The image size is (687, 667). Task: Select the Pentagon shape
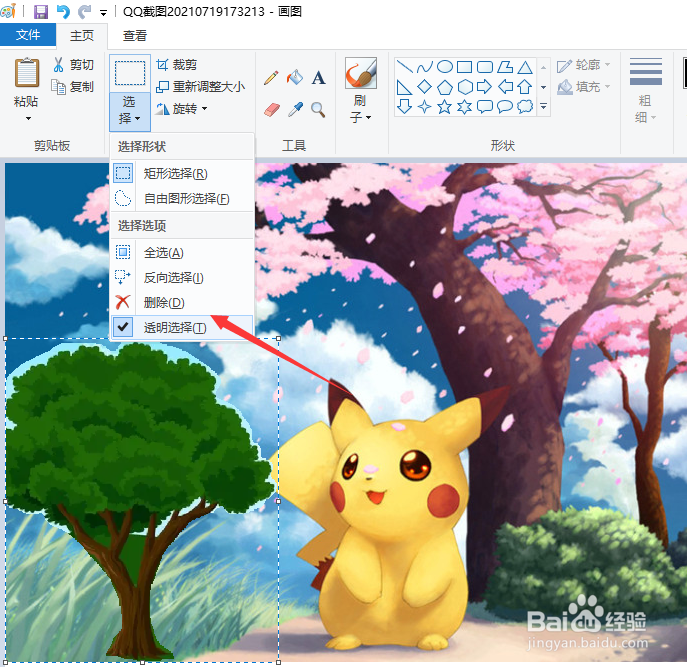tap(445, 87)
